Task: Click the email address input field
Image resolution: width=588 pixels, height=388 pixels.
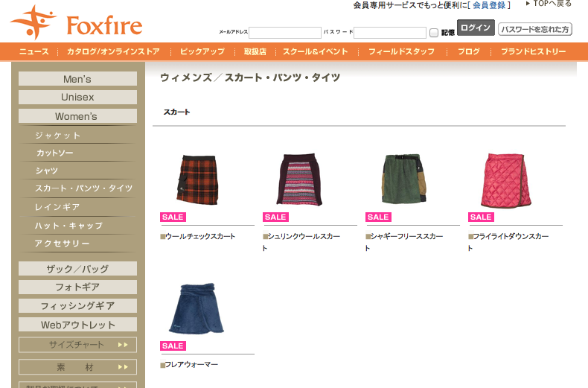Action: (x=285, y=33)
